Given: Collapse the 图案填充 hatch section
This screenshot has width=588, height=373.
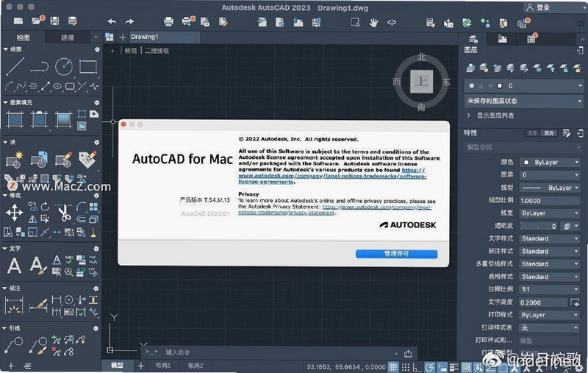Looking at the screenshot, I should coord(5,102).
